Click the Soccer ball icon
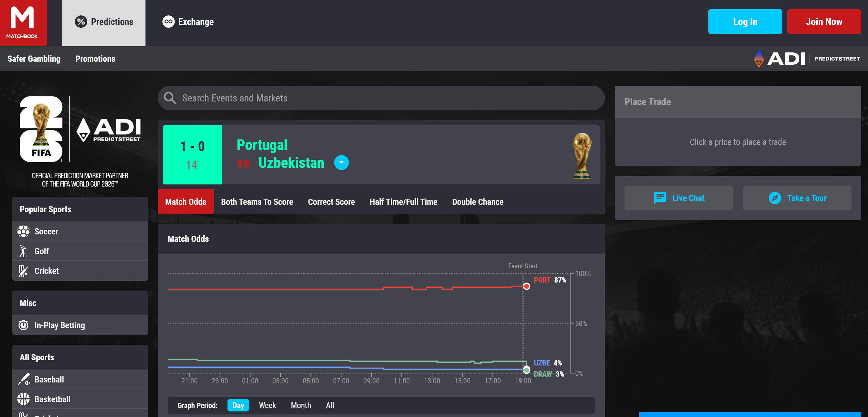 click(x=23, y=231)
